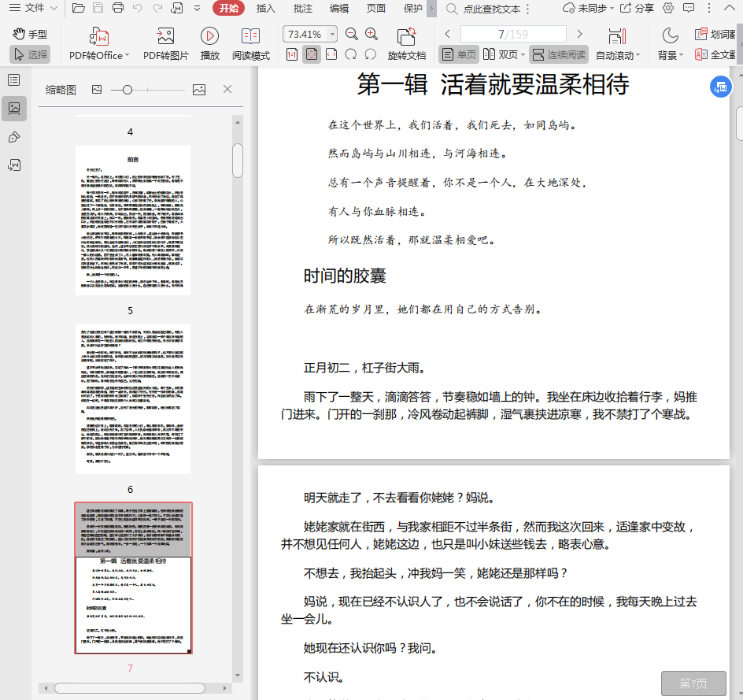Click the PDF转图片 button
The image size is (743, 700).
click(x=166, y=43)
